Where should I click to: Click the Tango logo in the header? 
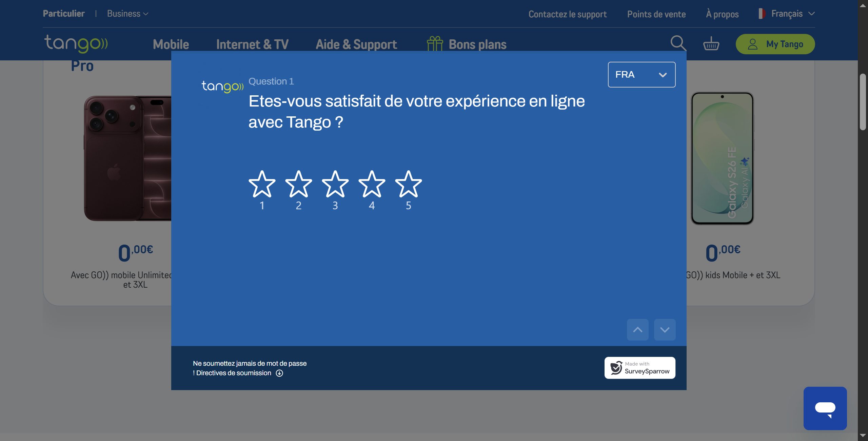tap(76, 44)
